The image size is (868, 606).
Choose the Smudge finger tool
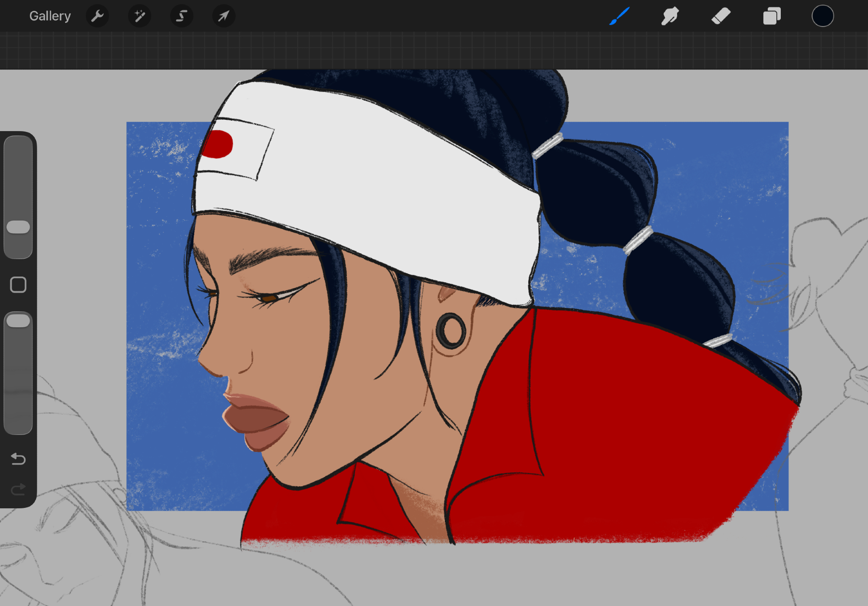[670, 16]
